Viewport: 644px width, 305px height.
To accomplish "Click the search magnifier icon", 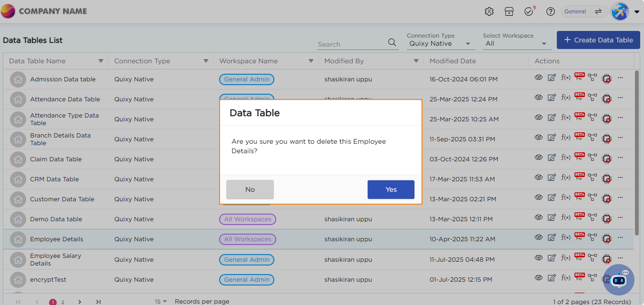I will click(x=392, y=42).
